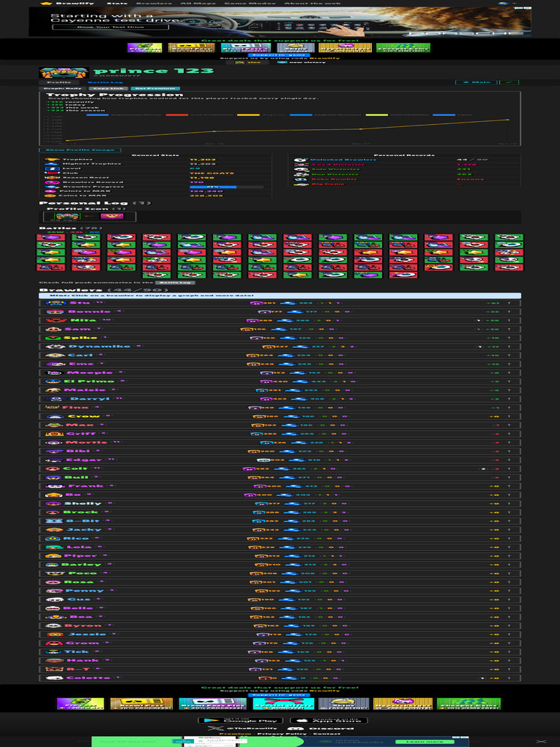Click the Coins to MAX icon
Screen dimensions: 560x747
tap(50, 196)
